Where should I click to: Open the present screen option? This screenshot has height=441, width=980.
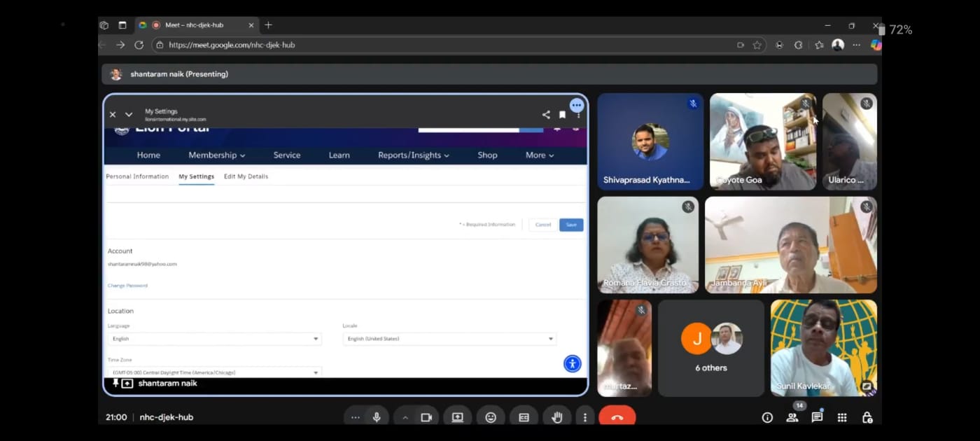458,416
